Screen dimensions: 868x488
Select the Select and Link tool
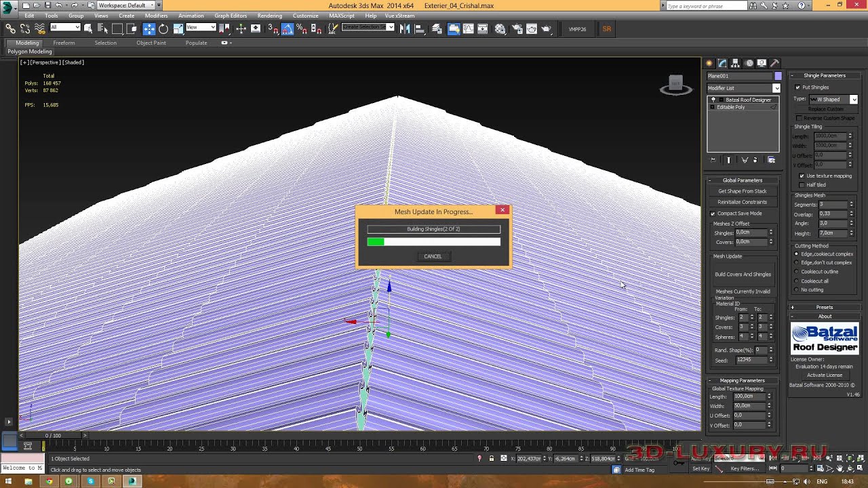point(10,29)
